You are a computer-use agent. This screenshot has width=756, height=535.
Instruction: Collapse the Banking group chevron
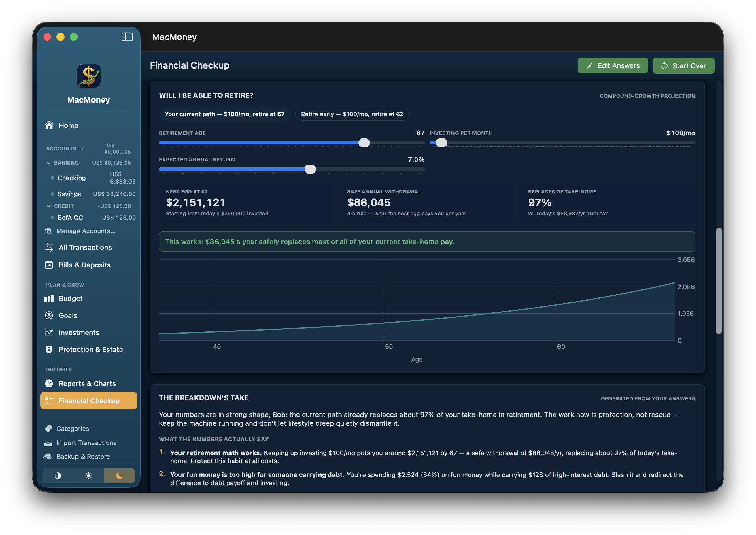[49, 163]
